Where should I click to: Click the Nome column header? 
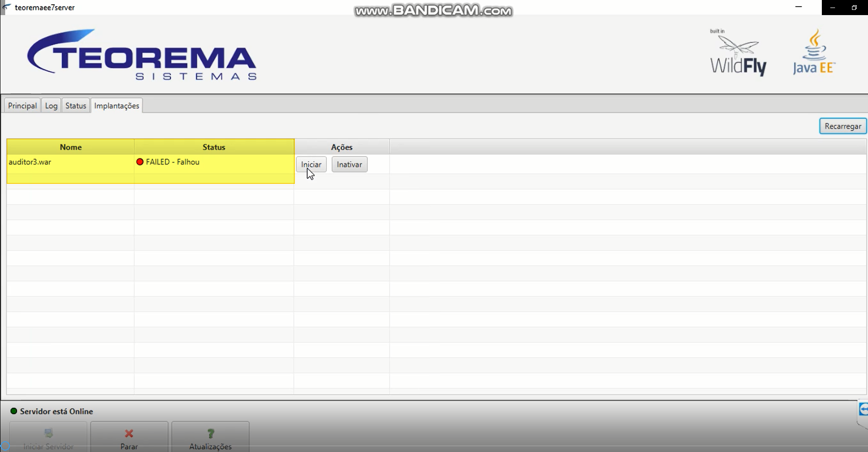pos(71,147)
